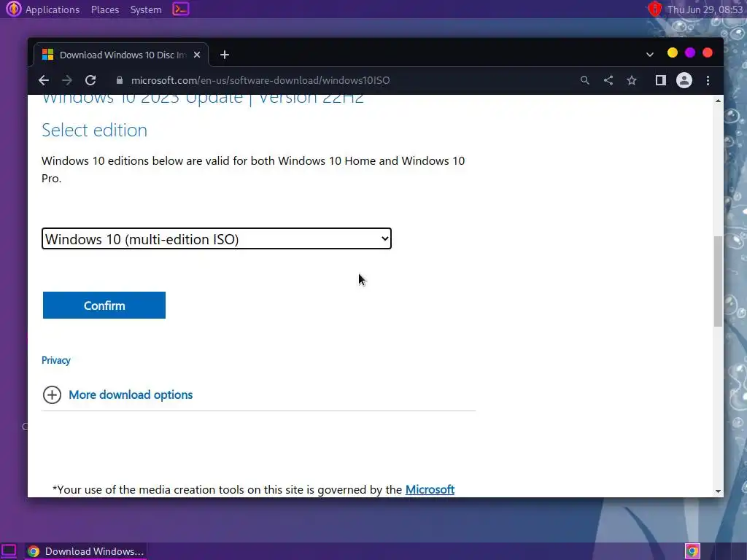This screenshot has width=747, height=560.
Task: Click the show desktop icon in taskbar
Action: [9, 551]
